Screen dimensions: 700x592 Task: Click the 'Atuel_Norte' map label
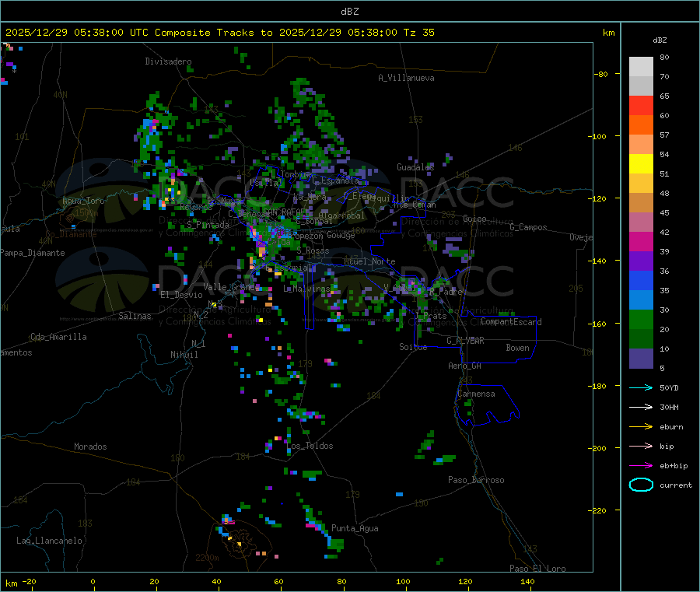point(369,261)
